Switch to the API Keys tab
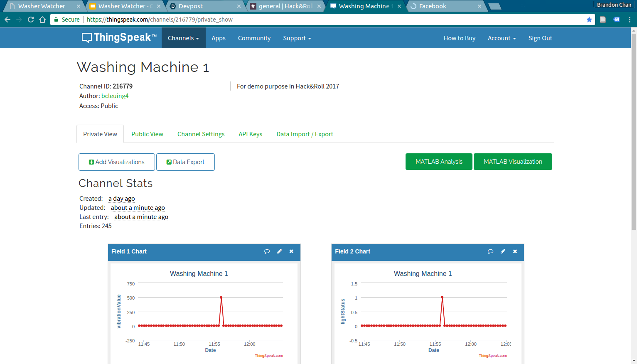The height and width of the screenshot is (364, 637). tap(251, 134)
